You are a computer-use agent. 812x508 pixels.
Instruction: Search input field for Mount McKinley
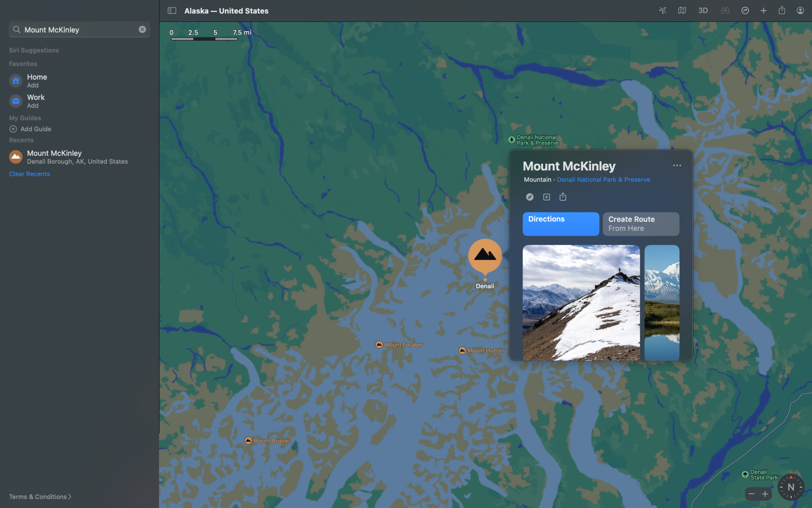[x=79, y=29]
